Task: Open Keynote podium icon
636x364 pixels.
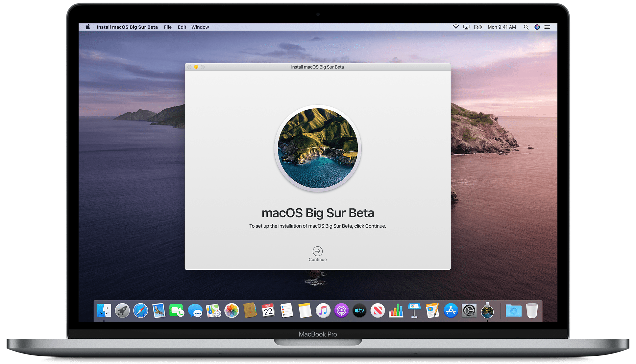Action: tap(414, 310)
